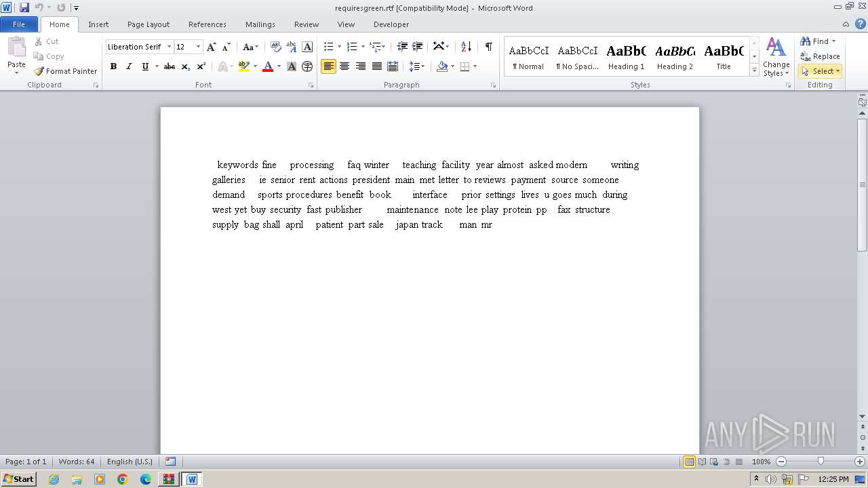Switch to the Page Layout tab
Screen dimensions: 868x488
149,24
